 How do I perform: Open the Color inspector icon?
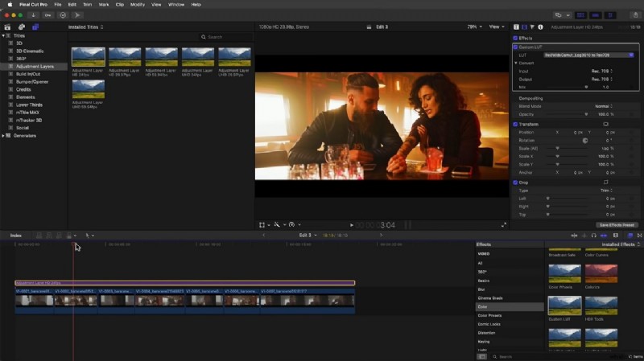(x=532, y=27)
